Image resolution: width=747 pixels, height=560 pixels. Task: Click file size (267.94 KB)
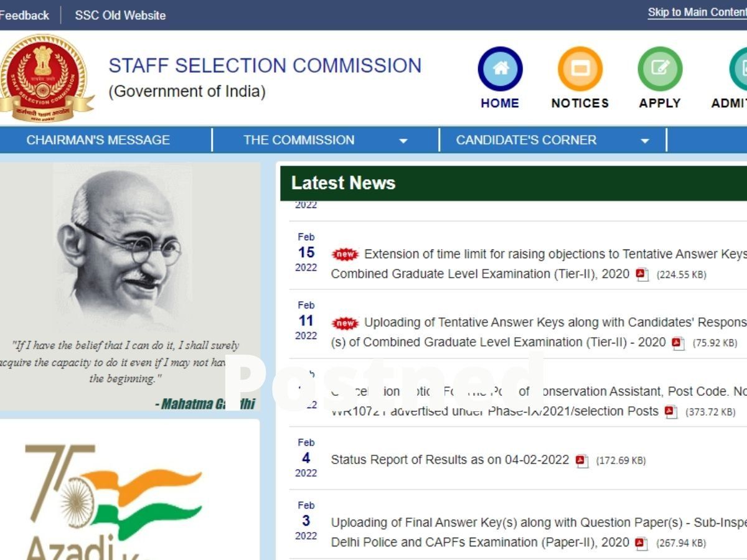click(x=680, y=543)
